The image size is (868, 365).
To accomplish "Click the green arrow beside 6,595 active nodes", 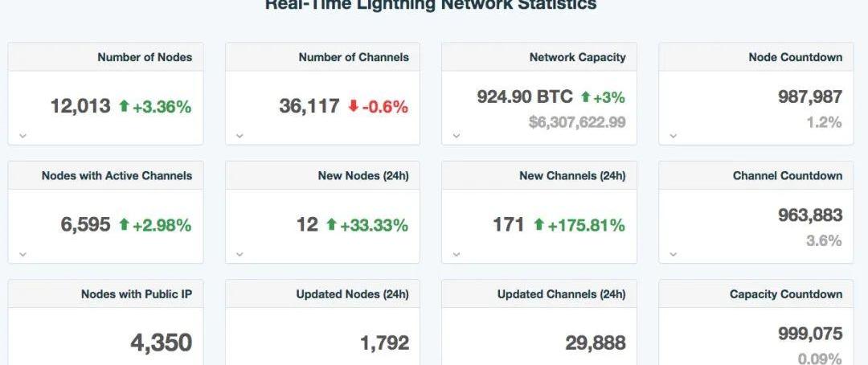I will (x=124, y=224).
